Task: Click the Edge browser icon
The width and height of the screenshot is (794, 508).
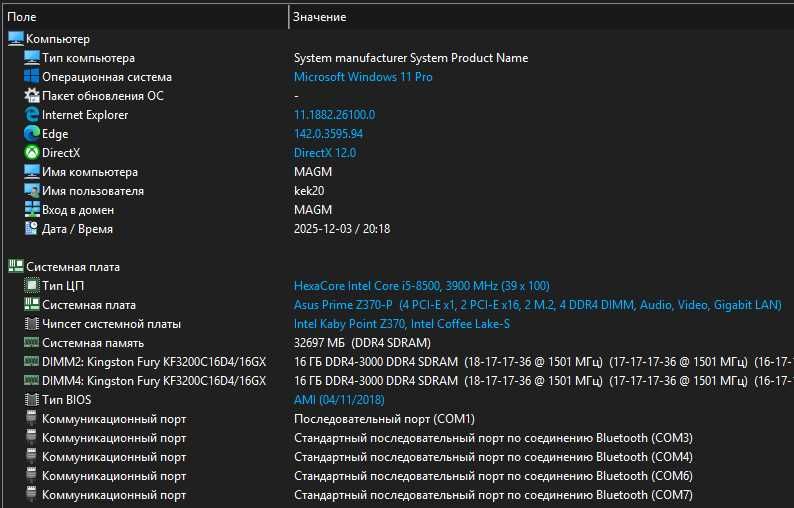Action: point(32,134)
